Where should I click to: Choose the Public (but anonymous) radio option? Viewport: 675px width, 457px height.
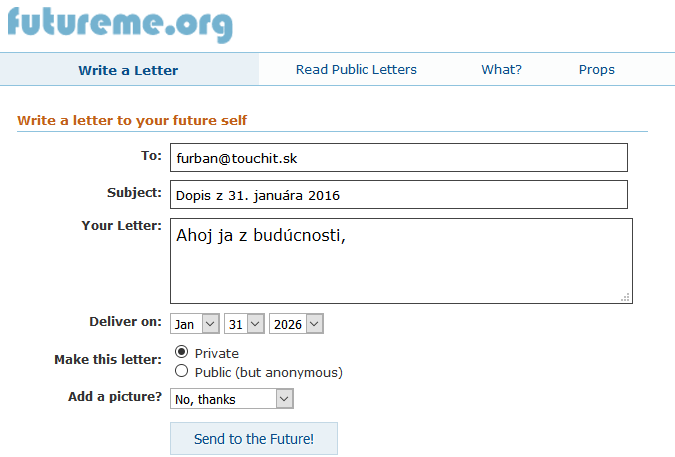pos(182,371)
